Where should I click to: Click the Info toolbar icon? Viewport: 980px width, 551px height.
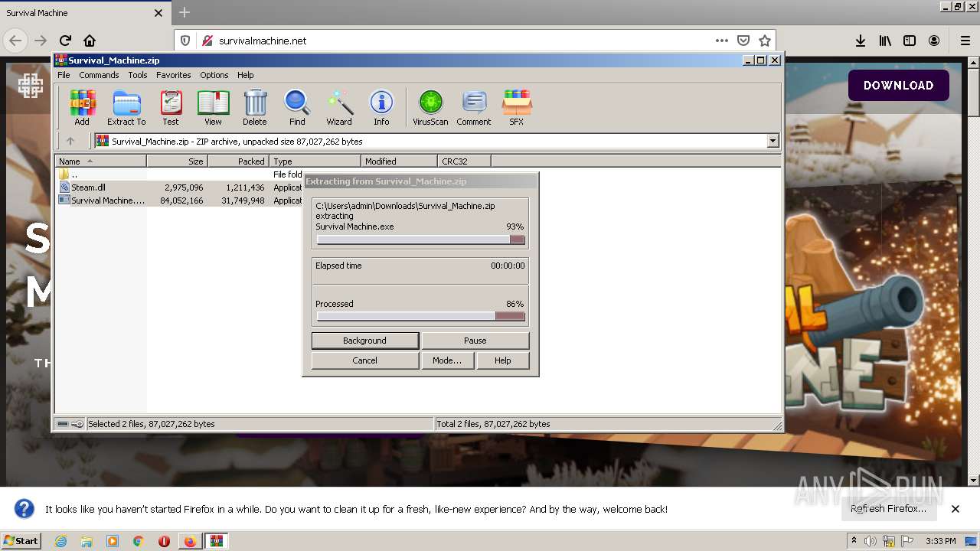[381, 107]
